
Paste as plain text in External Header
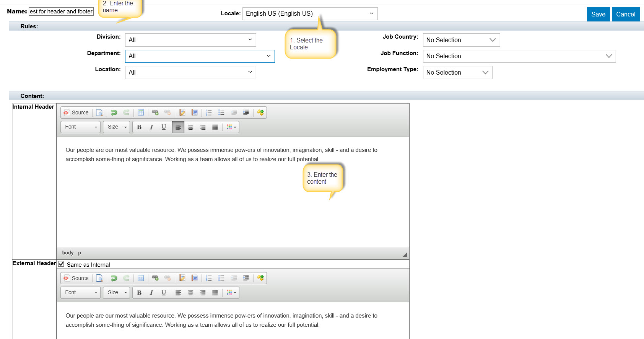(182, 278)
